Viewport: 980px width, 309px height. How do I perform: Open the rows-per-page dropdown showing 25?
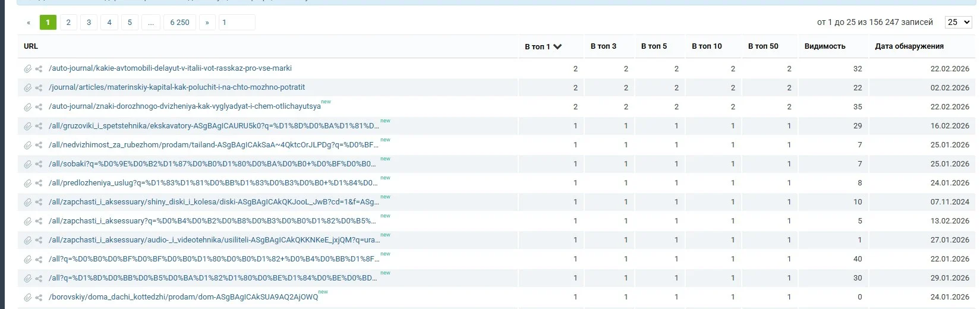coord(958,22)
